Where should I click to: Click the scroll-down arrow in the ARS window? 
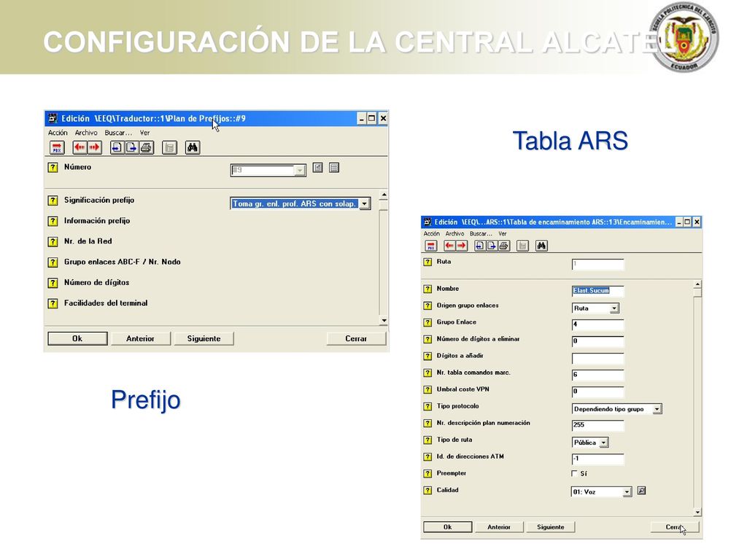coord(697,513)
